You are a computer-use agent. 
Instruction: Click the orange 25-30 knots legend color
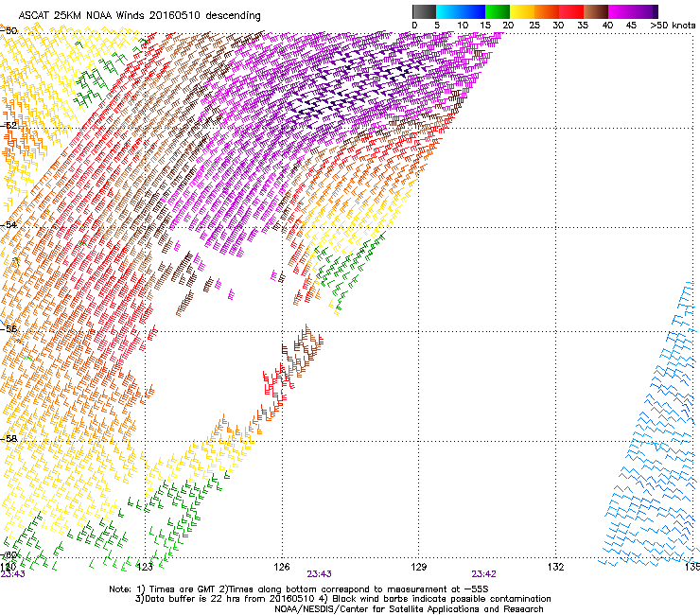[x=547, y=11]
